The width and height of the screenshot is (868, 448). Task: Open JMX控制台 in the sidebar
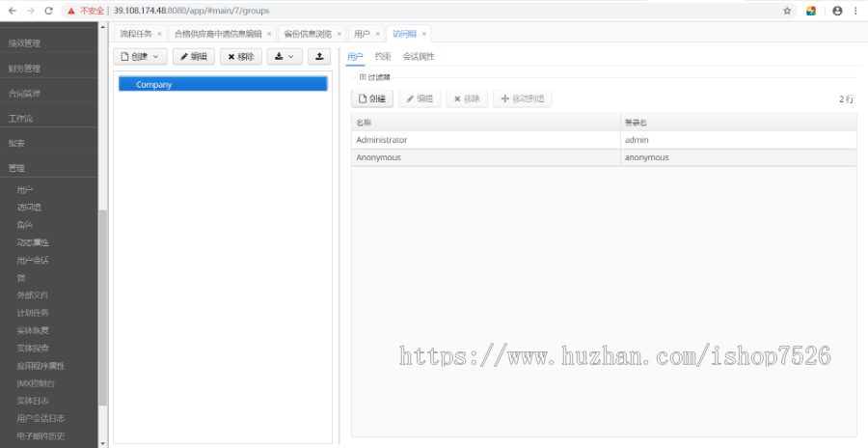tap(36, 383)
